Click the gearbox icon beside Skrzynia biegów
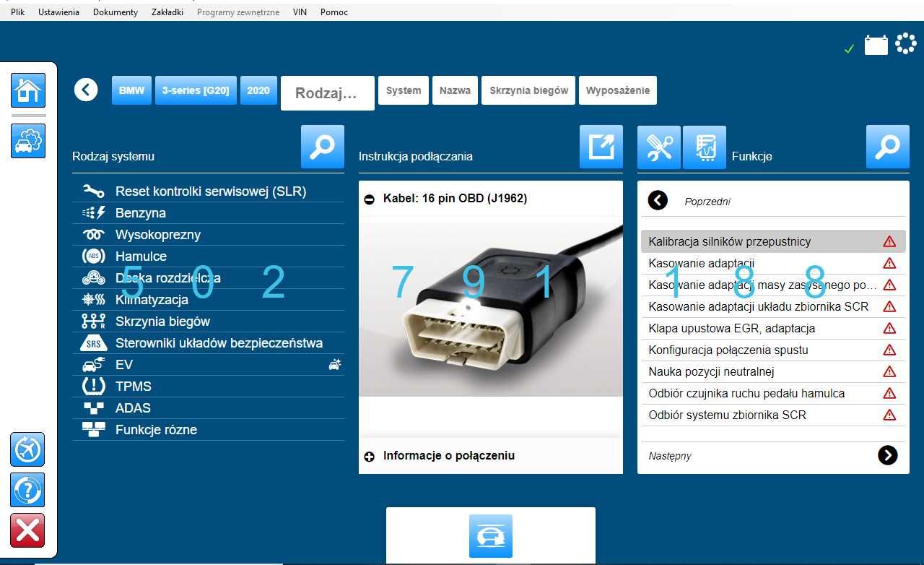Screen dimensions: 924x565 point(94,322)
